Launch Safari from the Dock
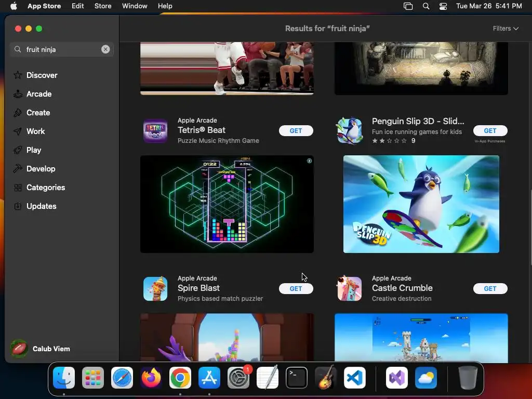The width and height of the screenshot is (532, 399). coord(122,378)
